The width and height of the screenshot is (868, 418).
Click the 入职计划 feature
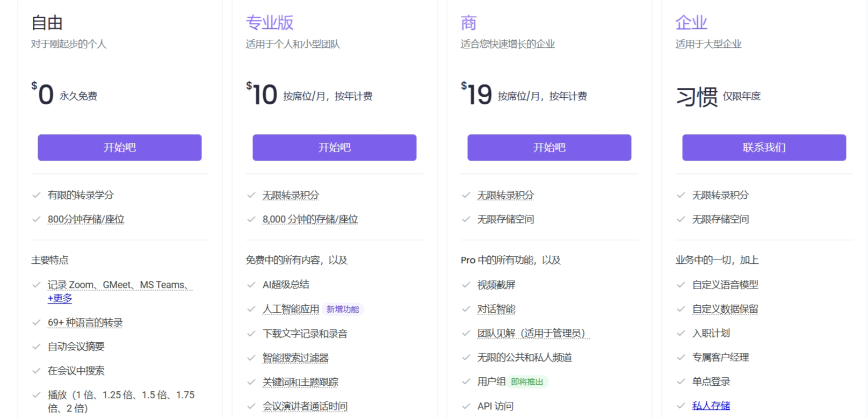(711, 333)
